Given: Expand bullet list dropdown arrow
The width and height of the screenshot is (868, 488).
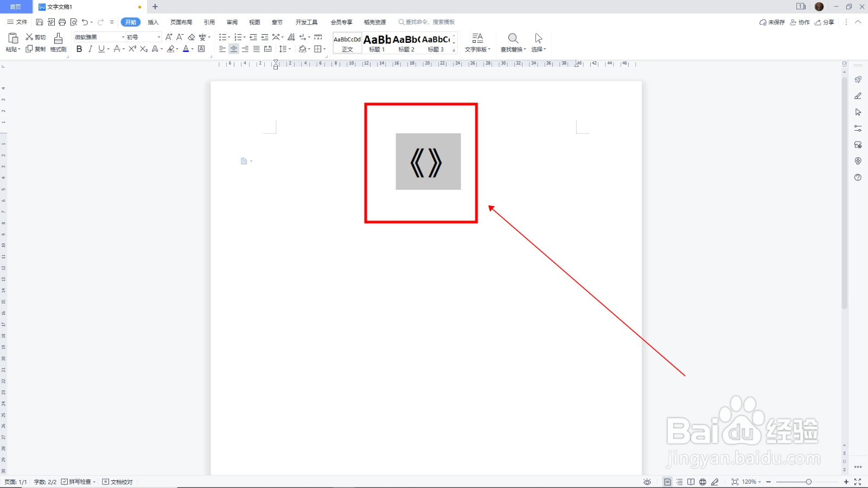Looking at the screenshot, I should [229, 37].
